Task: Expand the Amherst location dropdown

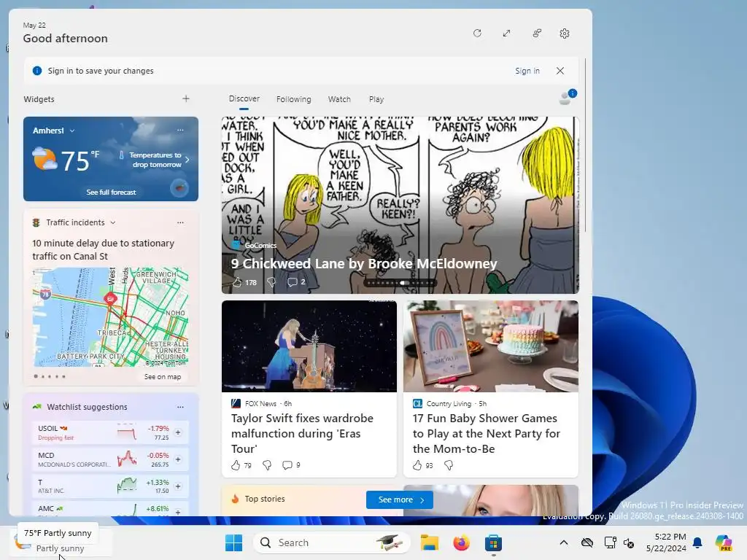Action: click(72, 131)
